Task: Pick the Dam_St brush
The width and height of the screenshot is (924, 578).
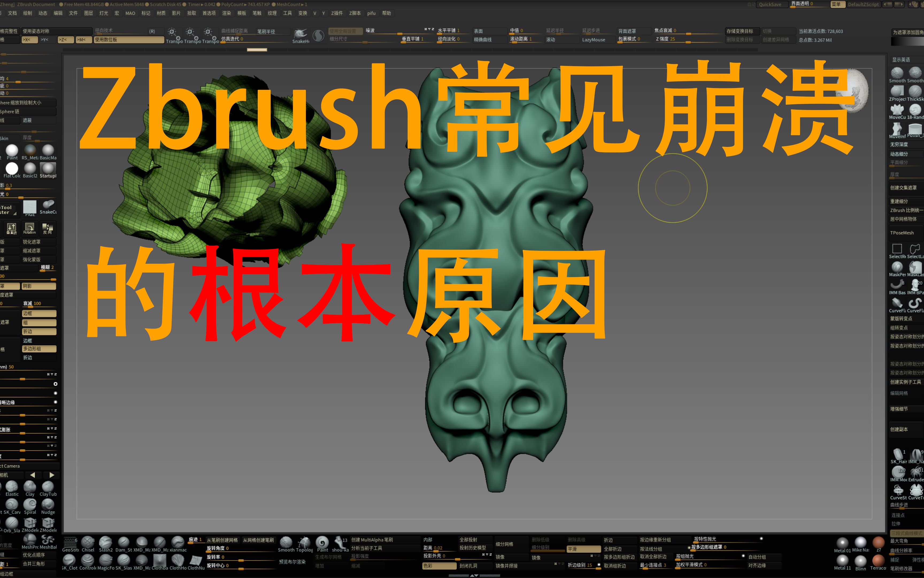Action: coord(124,544)
